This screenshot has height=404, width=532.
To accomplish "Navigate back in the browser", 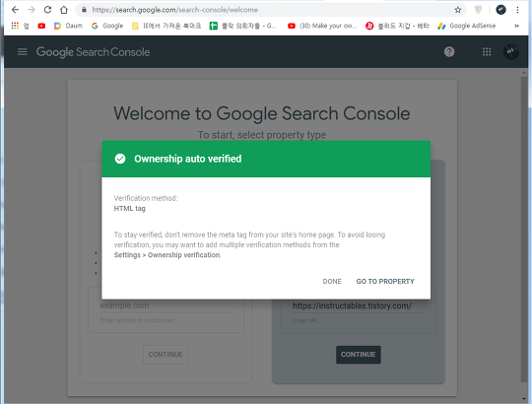I will coord(15,10).
